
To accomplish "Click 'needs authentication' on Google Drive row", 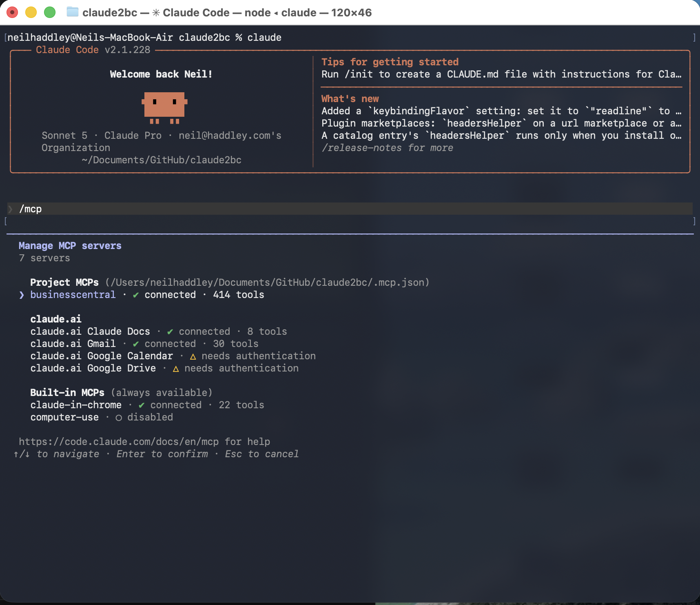I will (241, 368).
